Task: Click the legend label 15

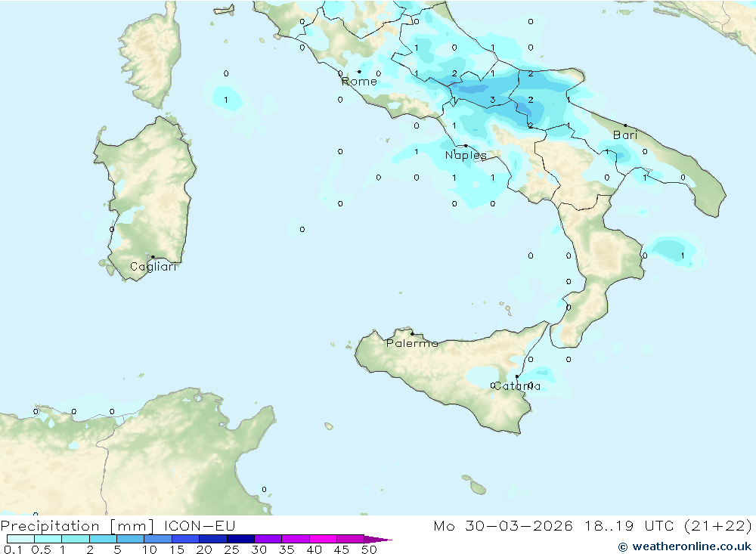Action: click(x=177, y=549)
